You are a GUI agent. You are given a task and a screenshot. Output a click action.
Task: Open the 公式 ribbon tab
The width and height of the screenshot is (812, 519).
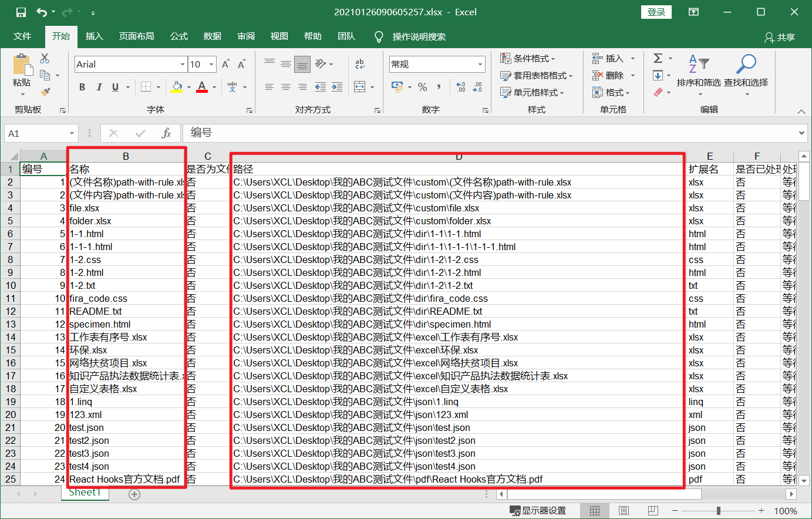[x=178, y=36]
